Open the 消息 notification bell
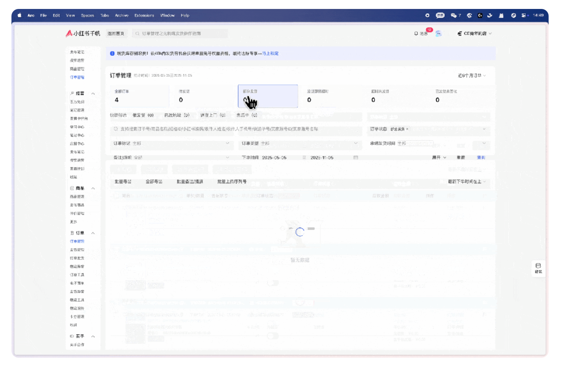 click(x=416, y=33)
